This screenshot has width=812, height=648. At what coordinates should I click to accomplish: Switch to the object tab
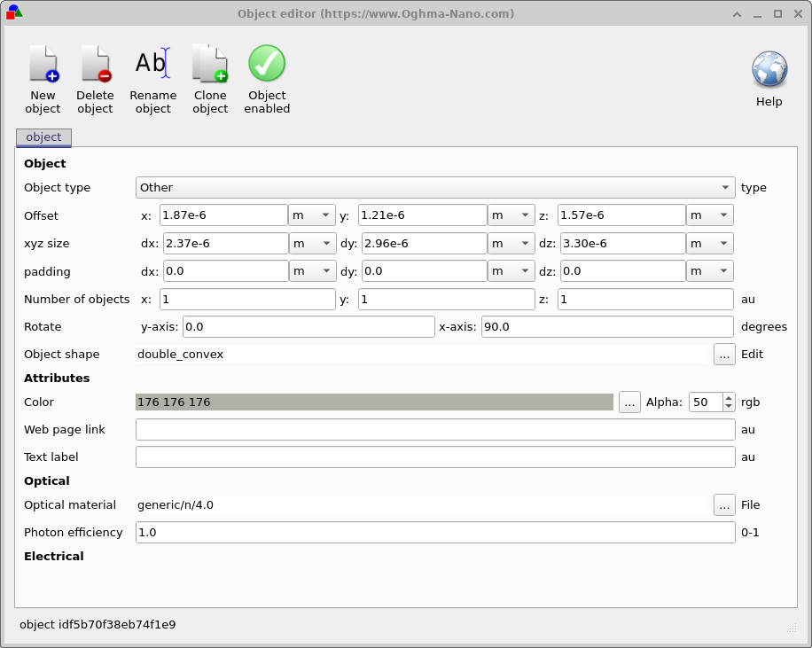(43, 137)
